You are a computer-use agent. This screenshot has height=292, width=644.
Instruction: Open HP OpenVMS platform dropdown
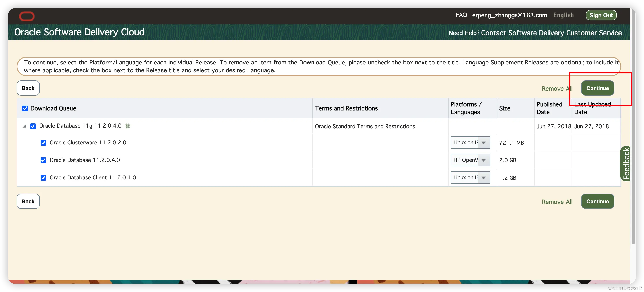484,160
